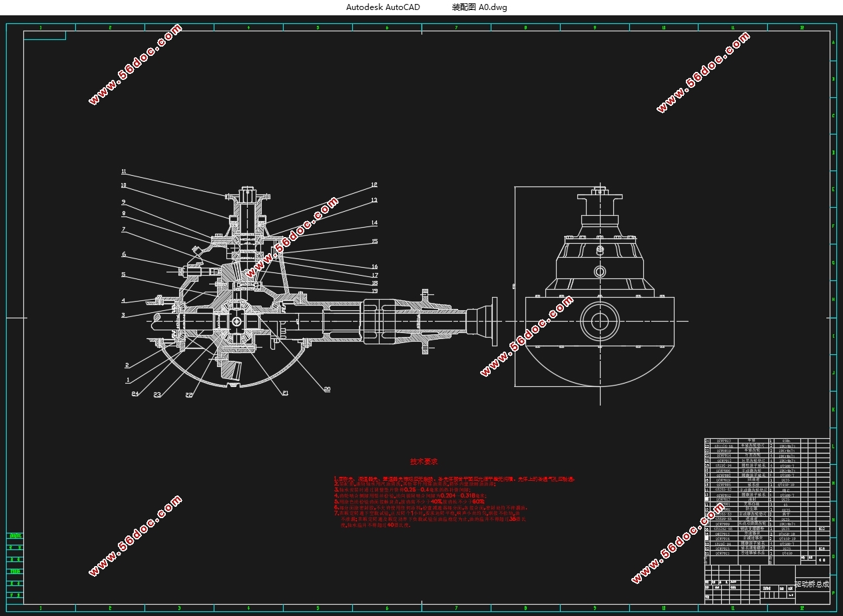Click the file name '装配图 A0.dwg'
Image resolution: width=843 pixels, height=616 pixels.
(479, 7)
